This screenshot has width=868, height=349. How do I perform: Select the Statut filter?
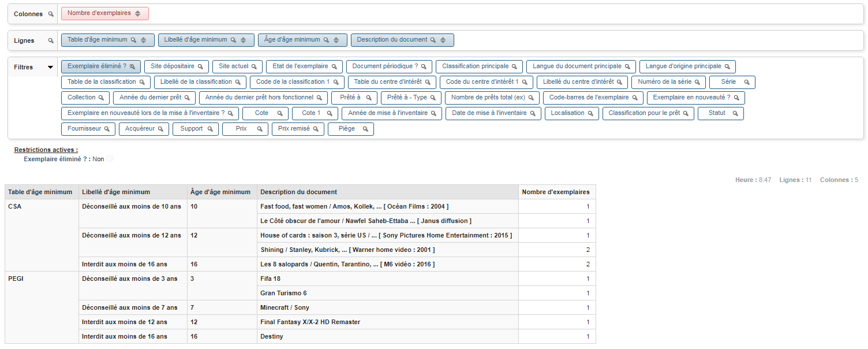(720, 113)
